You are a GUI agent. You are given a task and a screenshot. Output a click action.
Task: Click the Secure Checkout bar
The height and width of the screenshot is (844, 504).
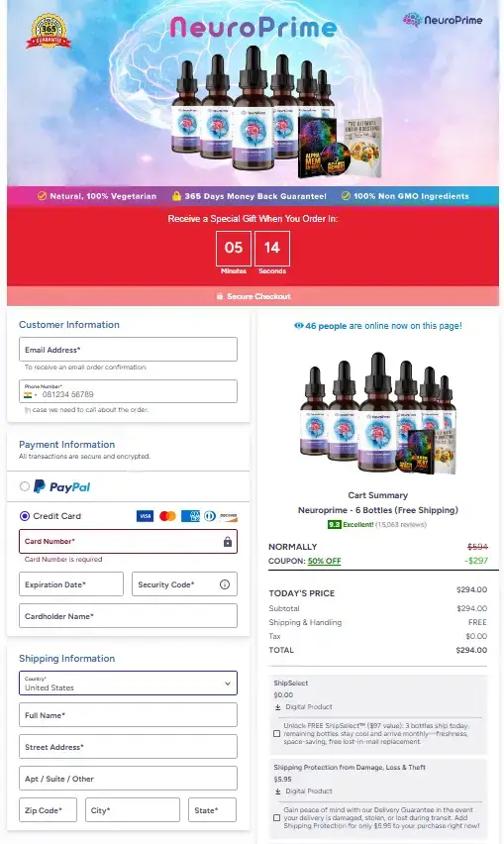click(x=252, y=296)
